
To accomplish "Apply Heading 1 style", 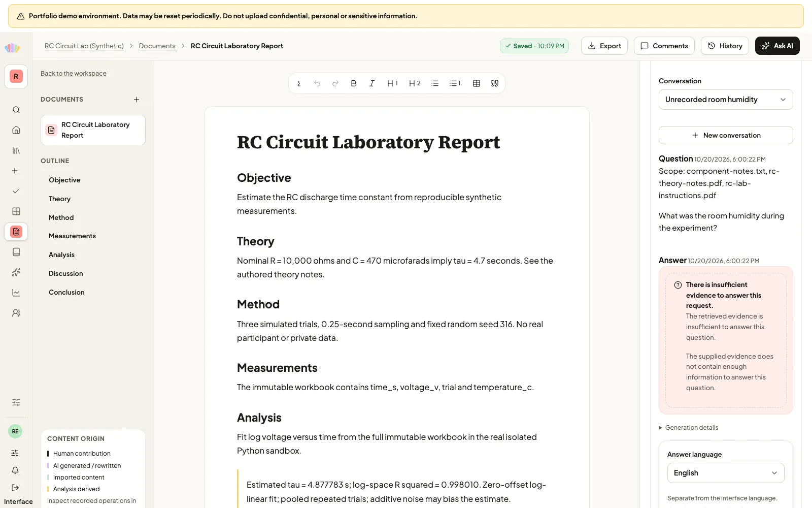I will coord(393,83).
